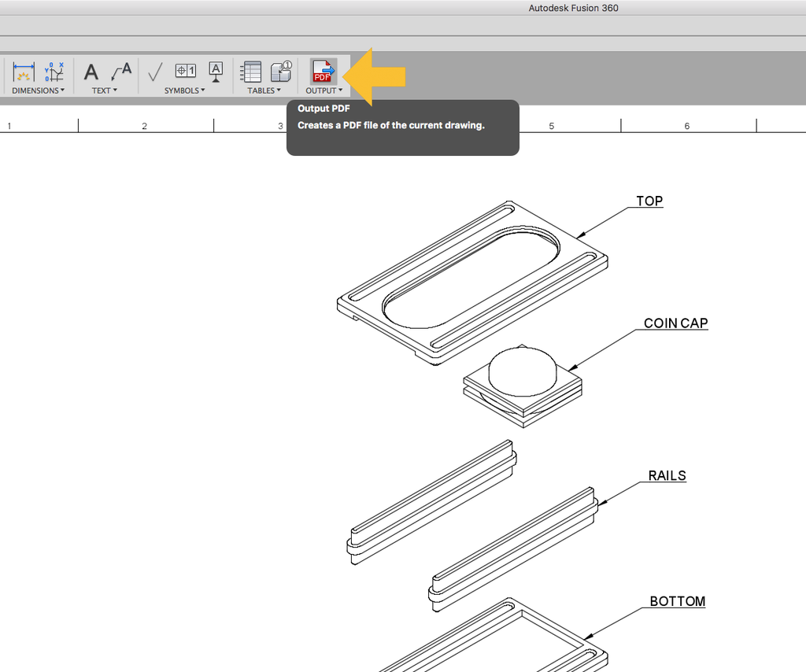
Task: Select the RAILS annotation label
Action: pos(665,475)
